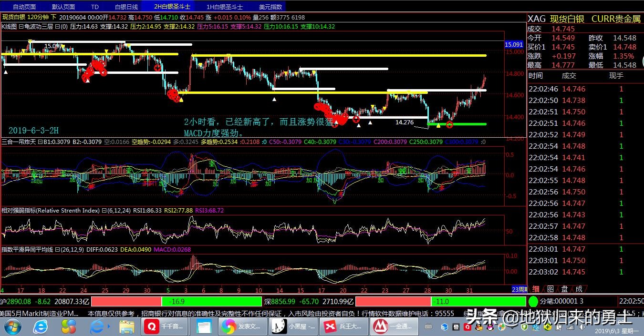Screen dimensions: 644x336
Task: Launch Internet Explorer from the taskbar
Action: (x=42, y=326)
